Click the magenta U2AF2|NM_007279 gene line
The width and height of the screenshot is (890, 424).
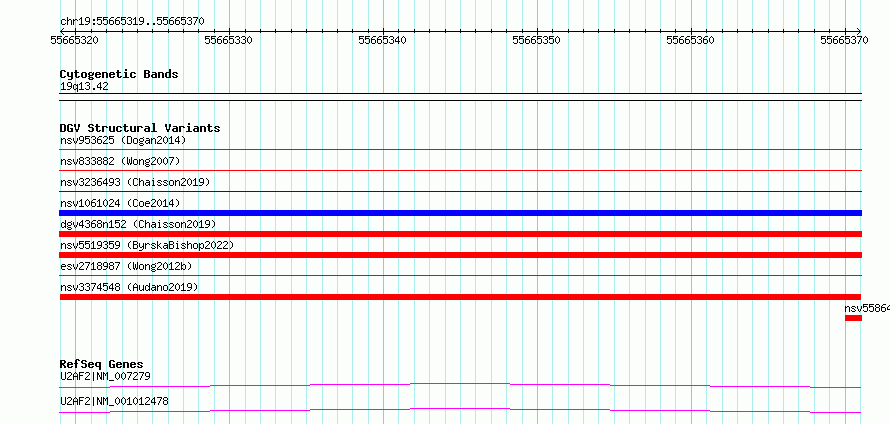tap(460, 385)
